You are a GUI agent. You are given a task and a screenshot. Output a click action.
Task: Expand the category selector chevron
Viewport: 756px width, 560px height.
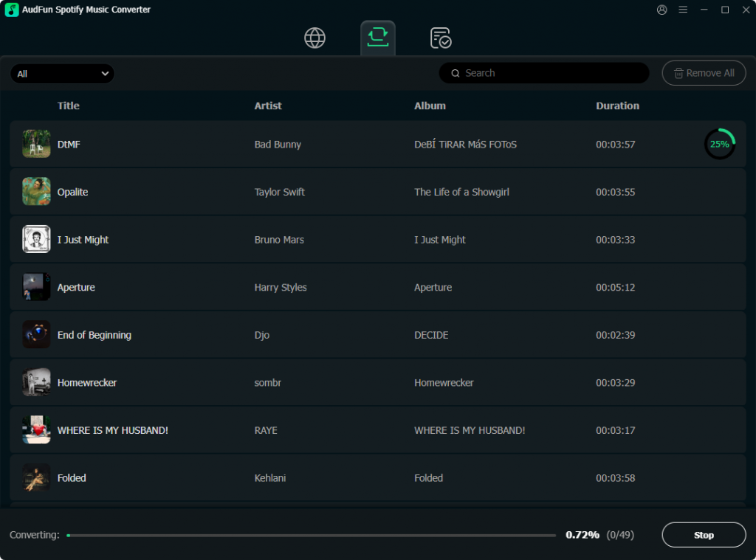(105, 73)
